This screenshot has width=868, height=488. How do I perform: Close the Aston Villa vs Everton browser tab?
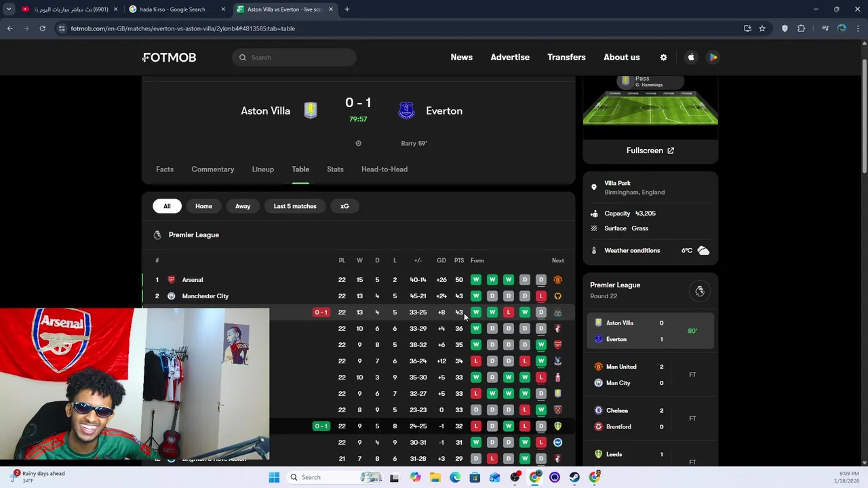[x=331, y=9]
